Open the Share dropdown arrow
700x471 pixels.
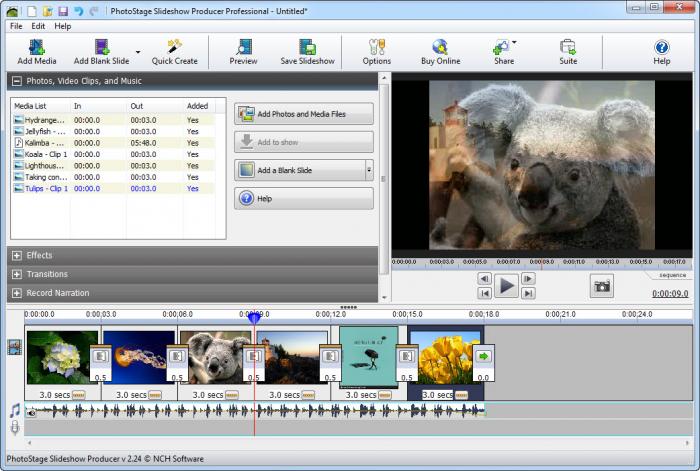point(514,42)
